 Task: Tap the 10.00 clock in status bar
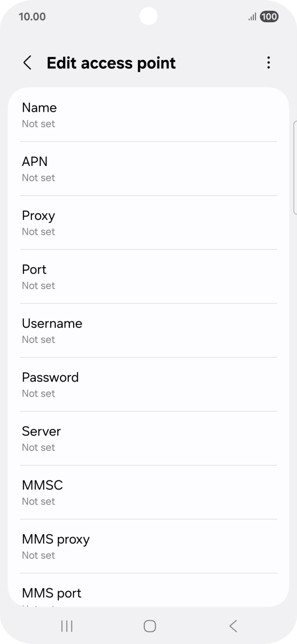(x=32, y=17)
